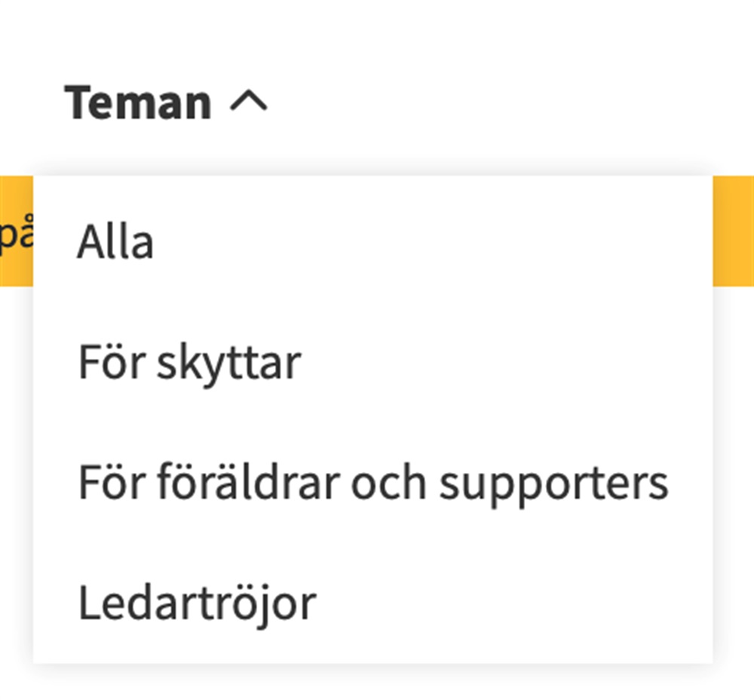
Task: Click the yellow banner strip right of the menu
Action: click(x=733, y=231)
